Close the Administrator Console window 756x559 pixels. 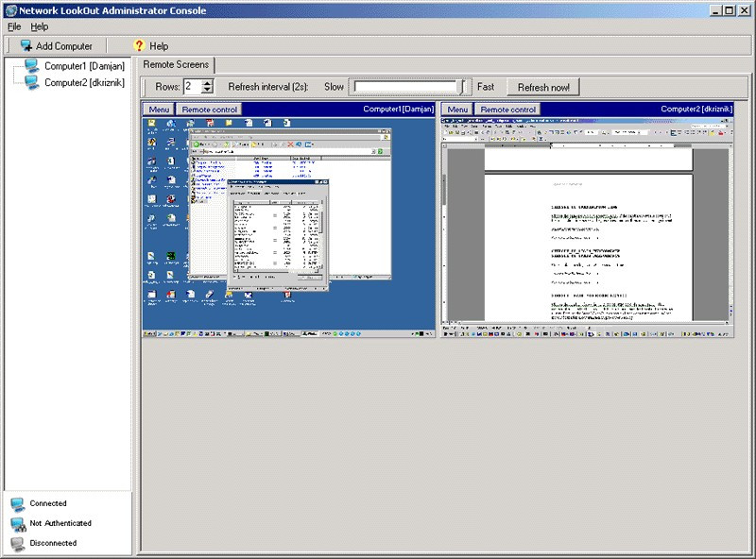tap(744, 10)
